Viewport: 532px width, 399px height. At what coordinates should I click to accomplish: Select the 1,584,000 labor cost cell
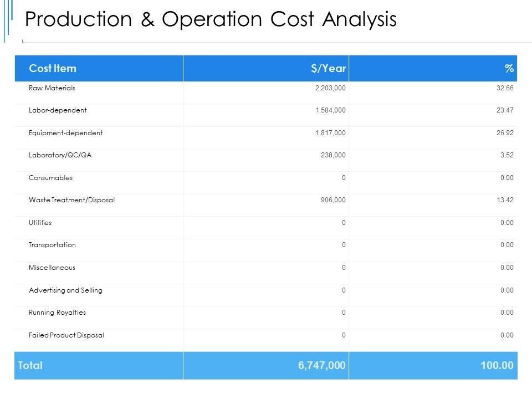point(330,110)
